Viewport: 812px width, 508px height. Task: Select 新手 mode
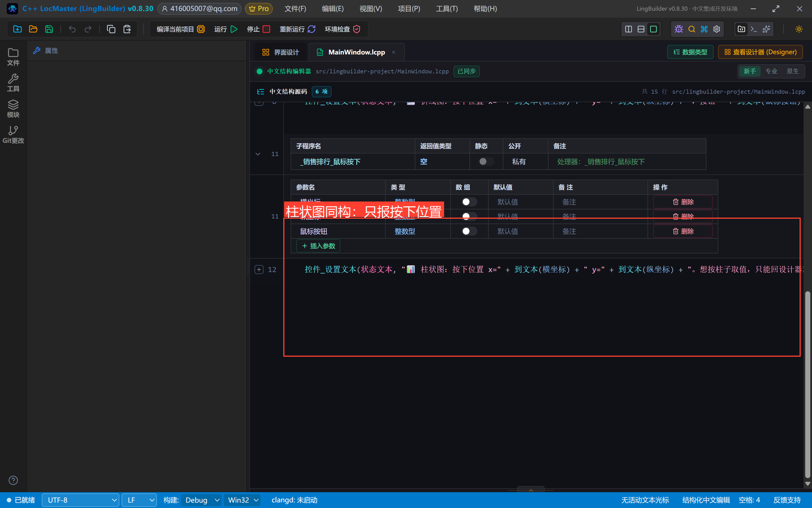click(750, 71)
